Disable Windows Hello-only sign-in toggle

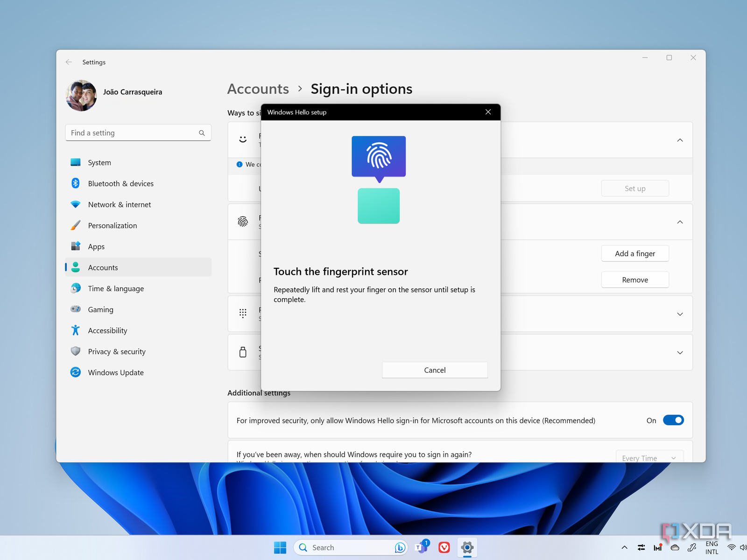click(673, 420)
